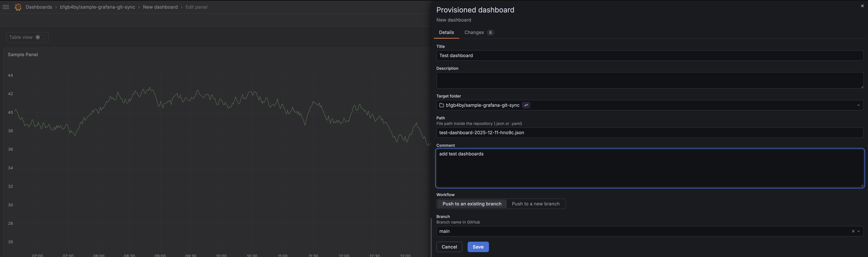This screenshot has height=257, width=868.
Task: Select the Details tab
Action: point(446,32)
